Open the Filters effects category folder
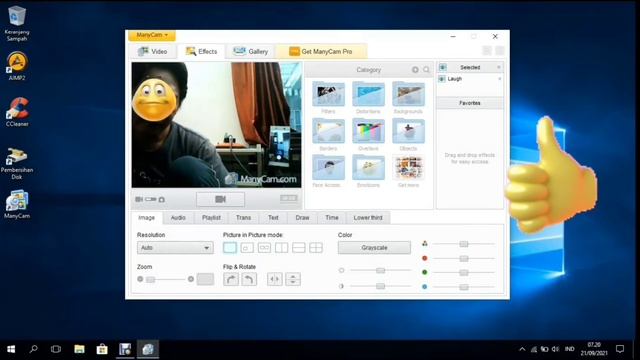 pos(328,94)
